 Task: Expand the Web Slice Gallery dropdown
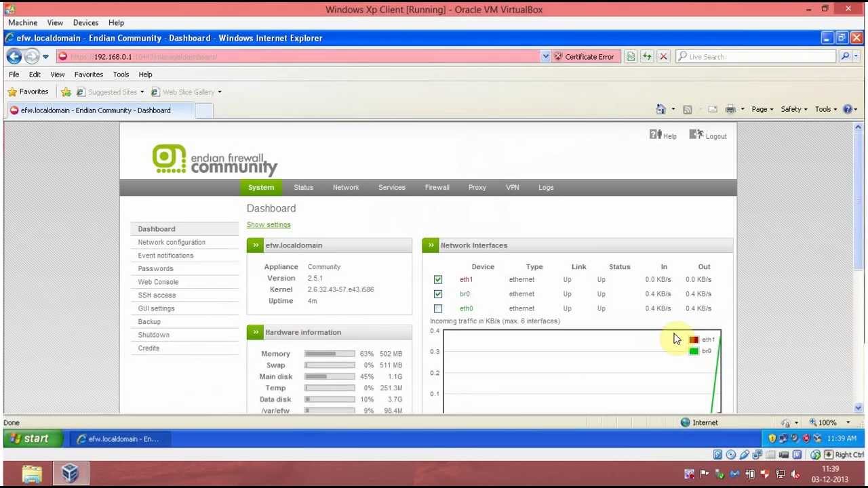219,92
